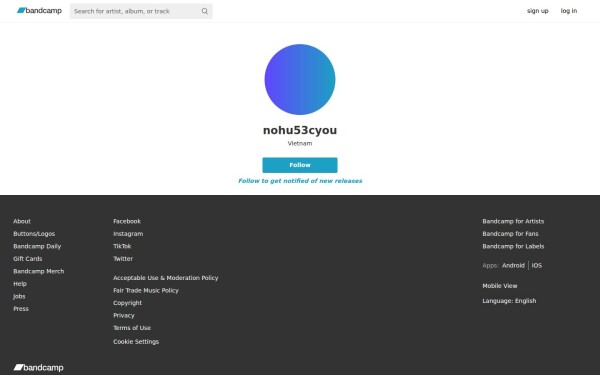Click the Vietnam location text
This screenshot has width=600, height=375.
pyautogui.click(x=300, y=143)
